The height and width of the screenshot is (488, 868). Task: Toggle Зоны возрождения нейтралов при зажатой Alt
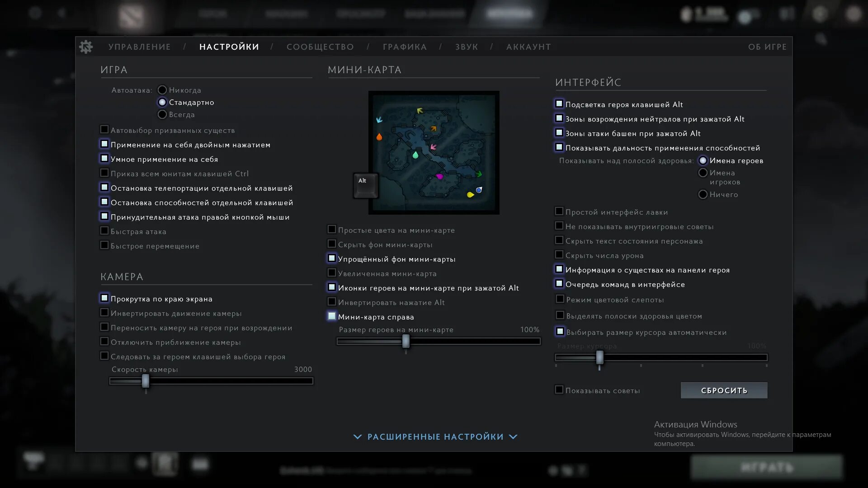559,118
